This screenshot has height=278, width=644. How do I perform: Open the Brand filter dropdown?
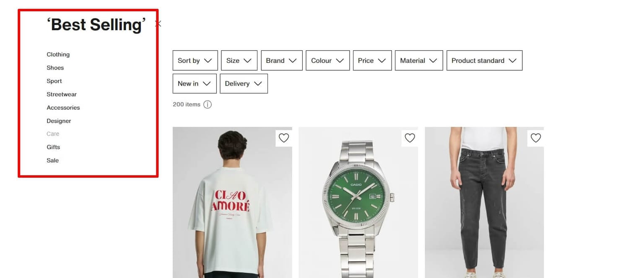pos(281,60)
